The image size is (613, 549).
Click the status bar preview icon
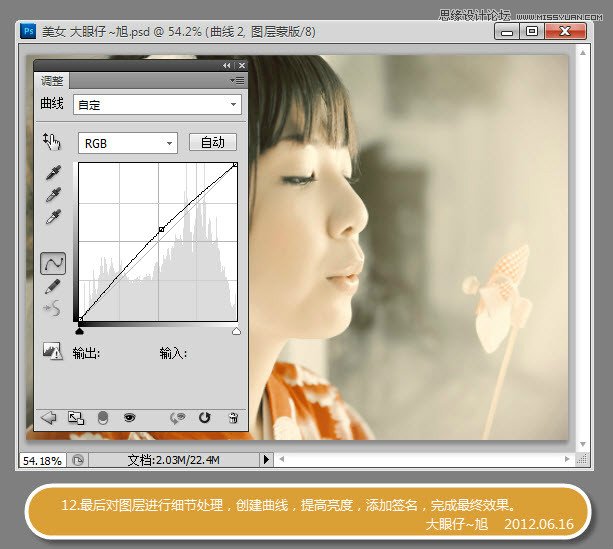point(78,460)
